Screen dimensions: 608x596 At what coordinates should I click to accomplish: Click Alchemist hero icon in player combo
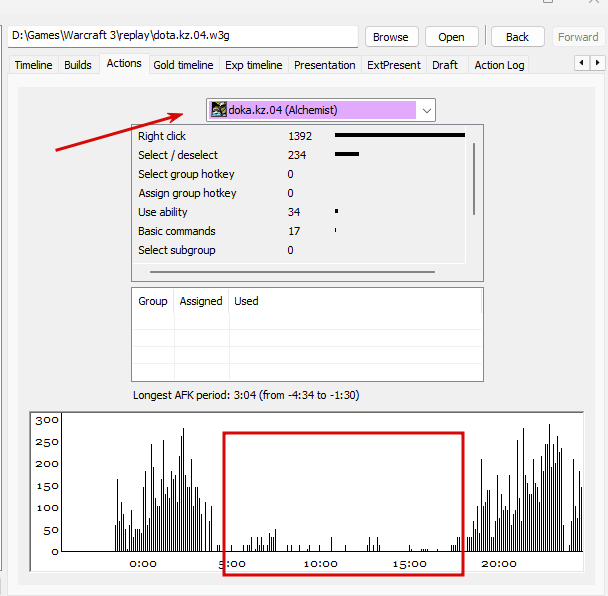click(x=219, y=110)
